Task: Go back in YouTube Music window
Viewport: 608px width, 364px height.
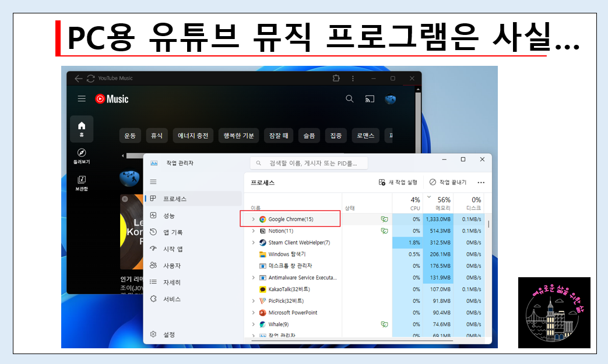Action: tap(78, 78)
